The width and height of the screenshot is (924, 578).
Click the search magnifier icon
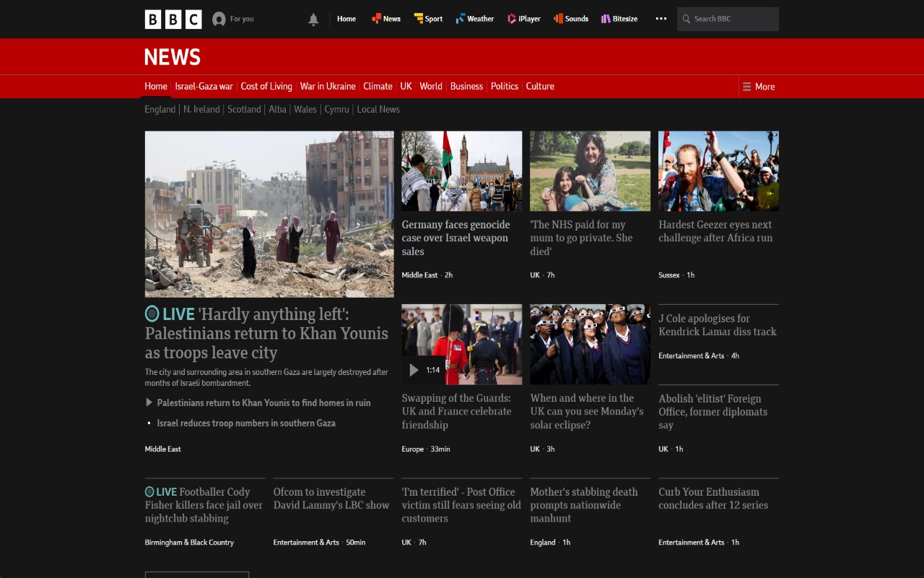click(x=687, y=19)
